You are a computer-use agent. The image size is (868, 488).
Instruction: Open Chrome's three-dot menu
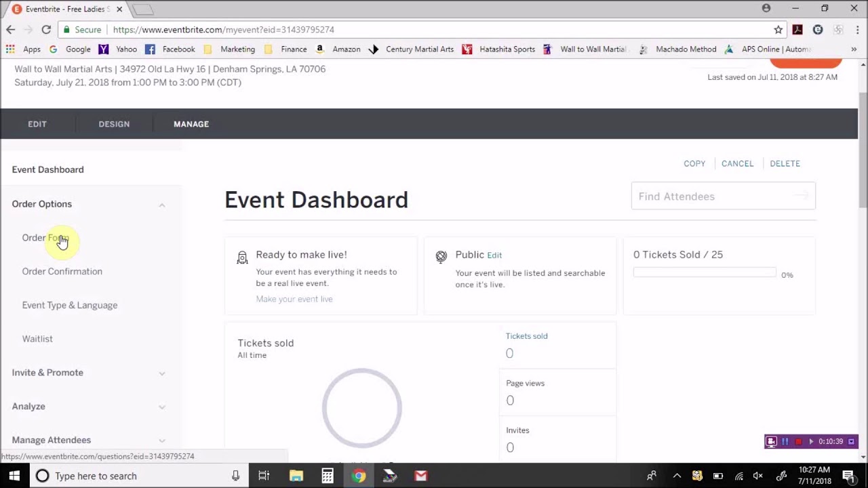coord(858,30)
